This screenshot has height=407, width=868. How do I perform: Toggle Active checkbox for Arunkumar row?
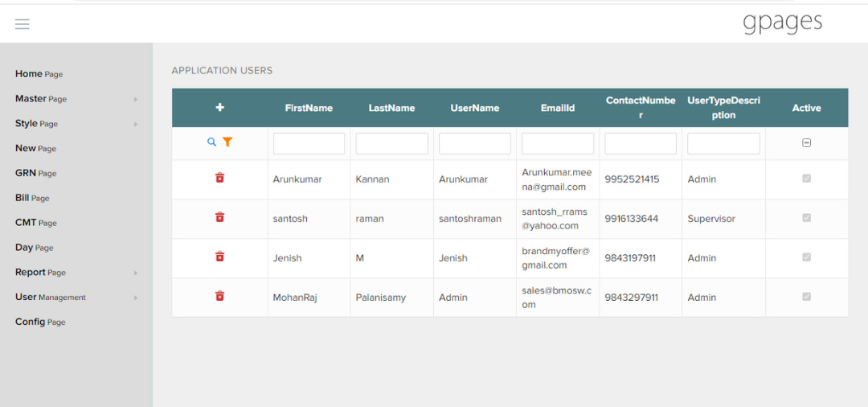tap(807, 179)
